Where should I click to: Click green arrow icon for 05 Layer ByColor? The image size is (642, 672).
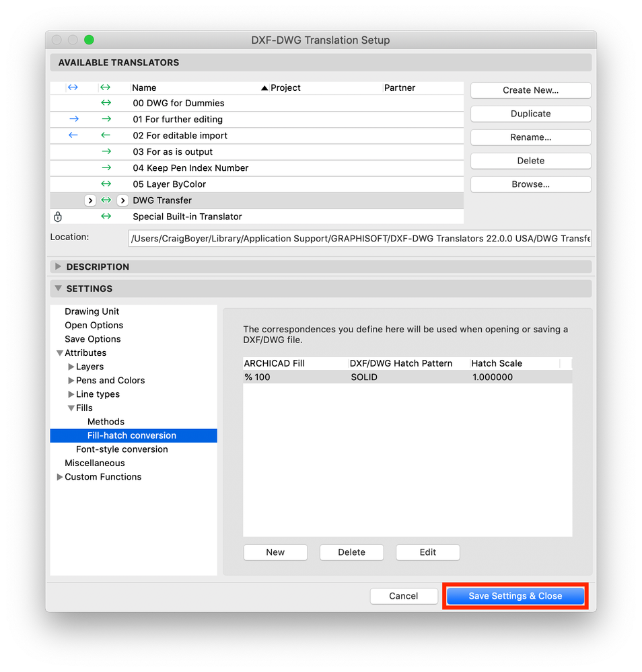coord(106,184)
